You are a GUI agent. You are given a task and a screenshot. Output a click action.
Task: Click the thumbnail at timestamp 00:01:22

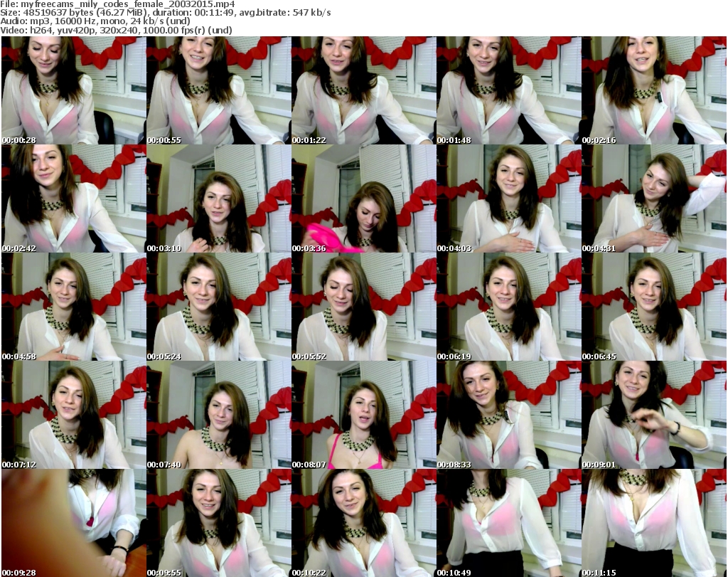pos(363,90)
